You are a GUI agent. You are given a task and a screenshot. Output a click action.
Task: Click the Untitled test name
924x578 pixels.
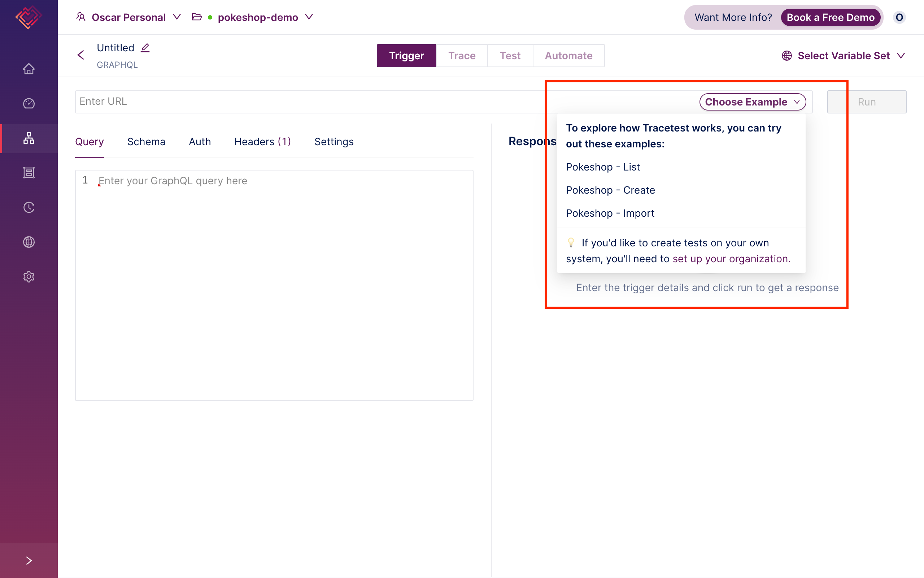point(115,48)
